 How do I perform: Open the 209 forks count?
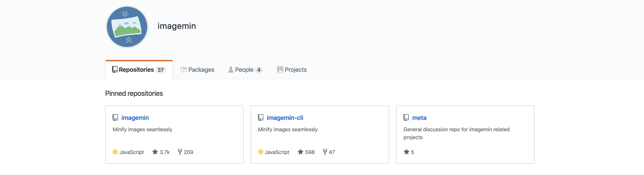point(188,152)
